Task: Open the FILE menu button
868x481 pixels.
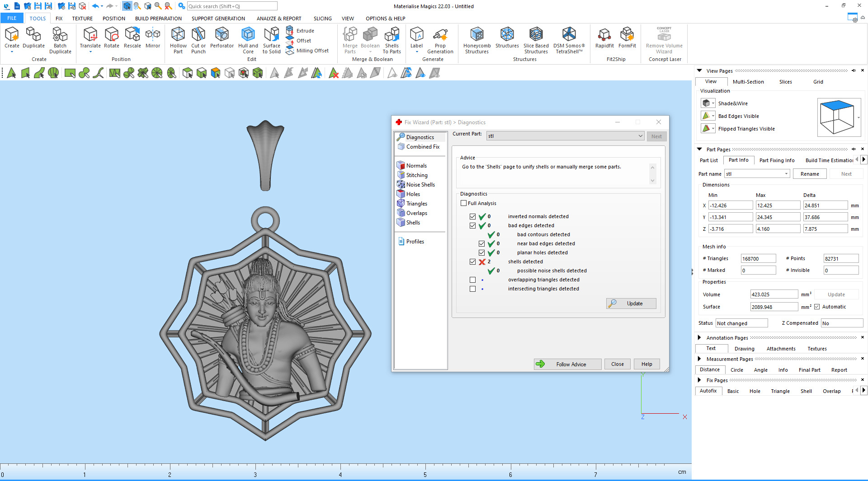Action: click(x=12, y=18)
